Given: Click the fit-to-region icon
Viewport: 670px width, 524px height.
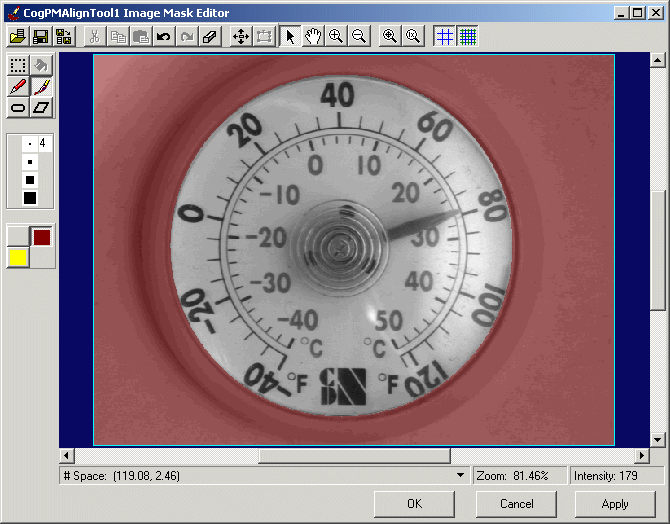Looking at the screenshot, I should tap(264, 36).
